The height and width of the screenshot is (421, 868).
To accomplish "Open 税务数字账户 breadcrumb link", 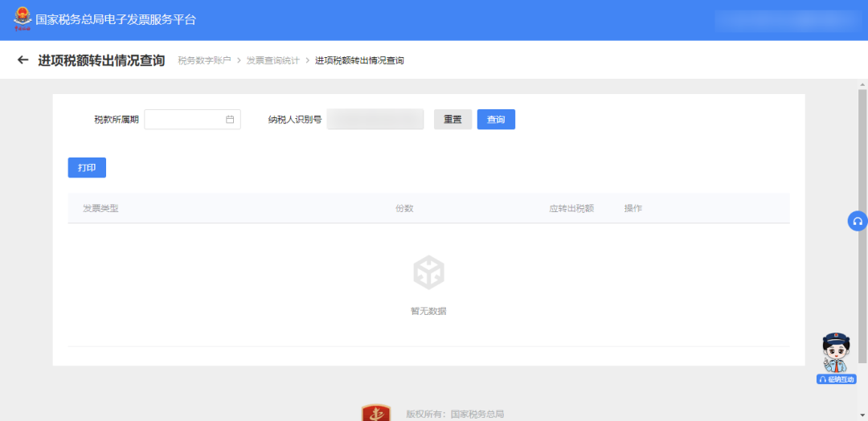I will [204, 60].
